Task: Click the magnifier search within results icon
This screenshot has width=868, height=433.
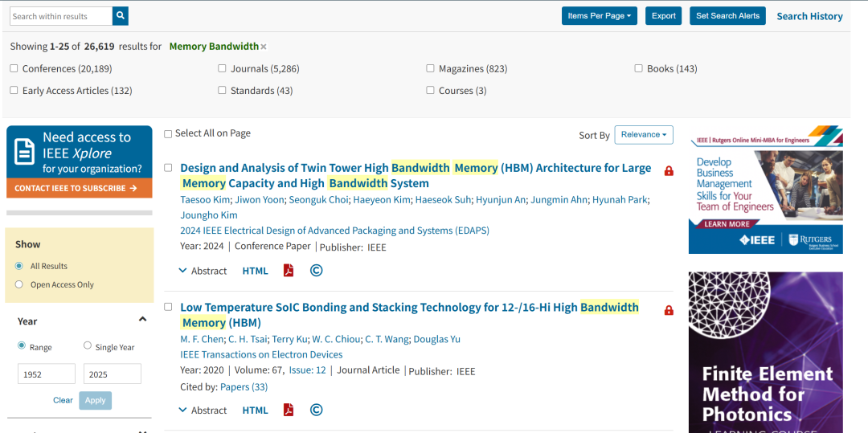Action: point(120,16)
